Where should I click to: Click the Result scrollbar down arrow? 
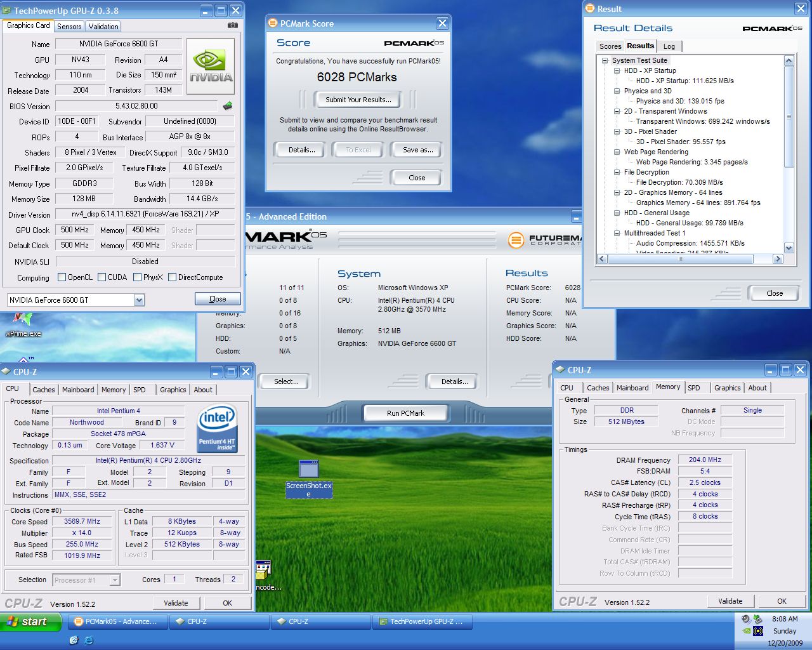789,248
